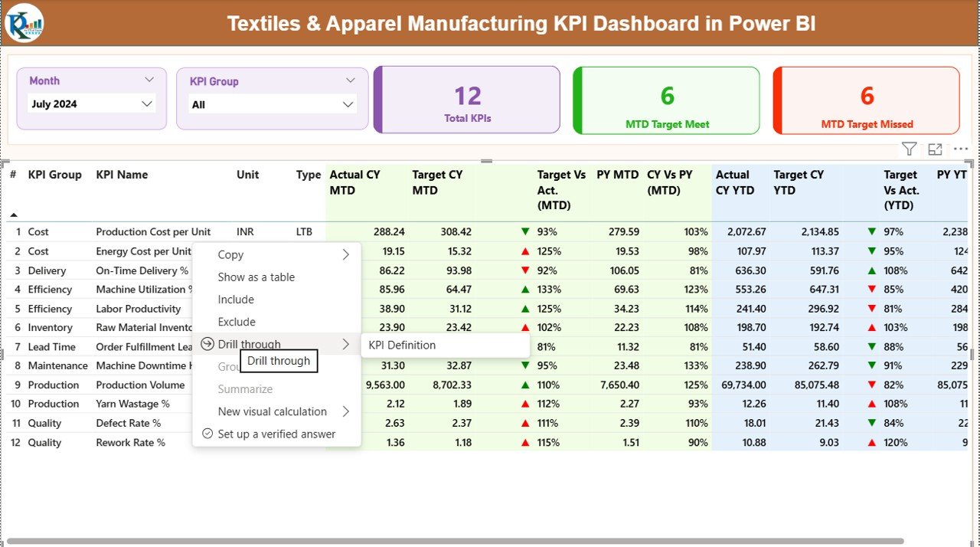Click the verified answer check icon
Image resolution: width=980 pixels, height=547 pixels.
[207, 434]
